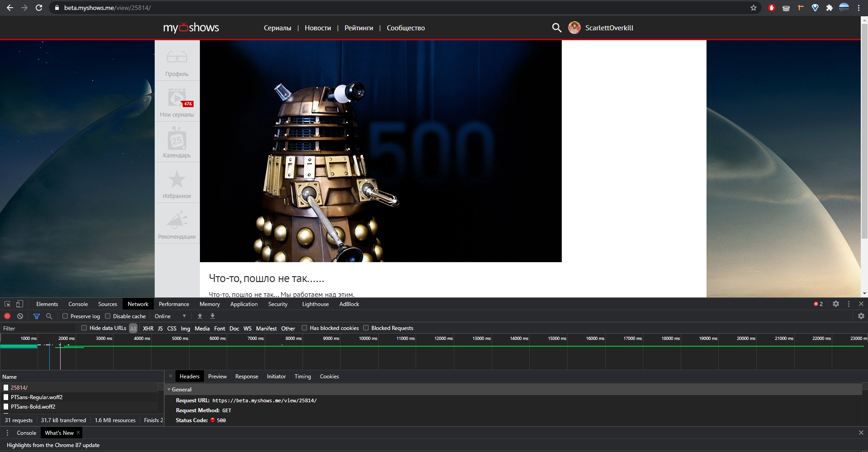The image size is (868, 452).
Task: Open the Рейтинги nav link
Action: click(359, 28)
